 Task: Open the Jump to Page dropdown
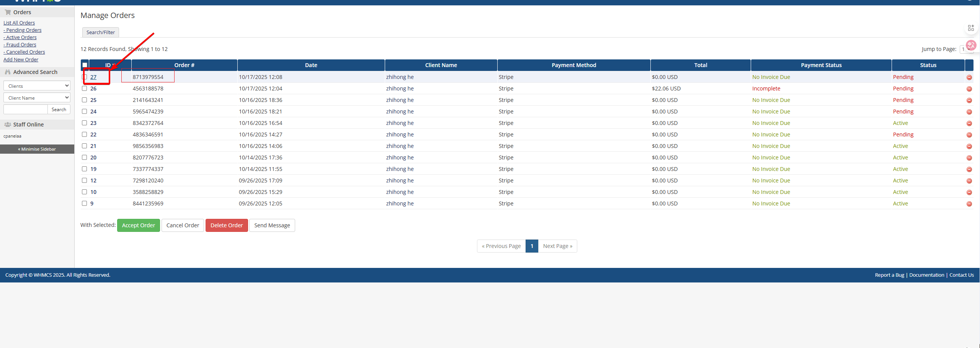tap(966, 49)
